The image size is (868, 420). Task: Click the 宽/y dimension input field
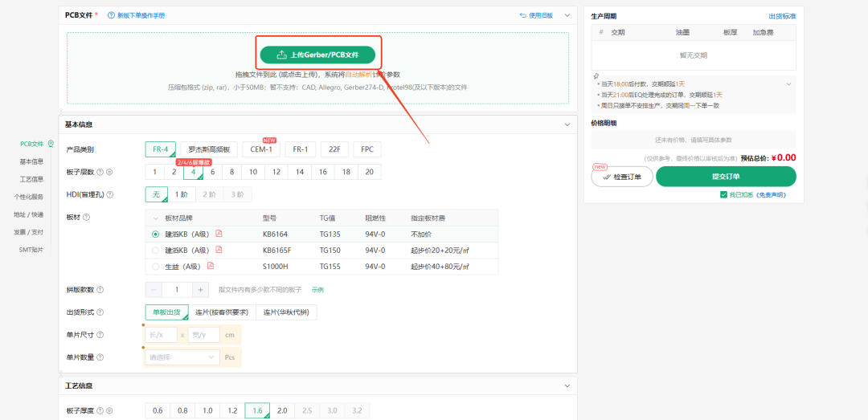click(x=203, y=335)
